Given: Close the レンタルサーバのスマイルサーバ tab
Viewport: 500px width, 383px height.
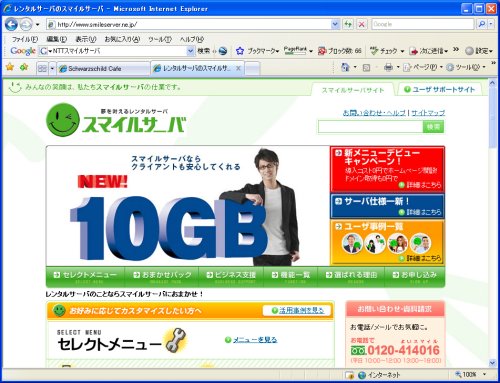Looking at the screenshot, I should coord(238,68).
